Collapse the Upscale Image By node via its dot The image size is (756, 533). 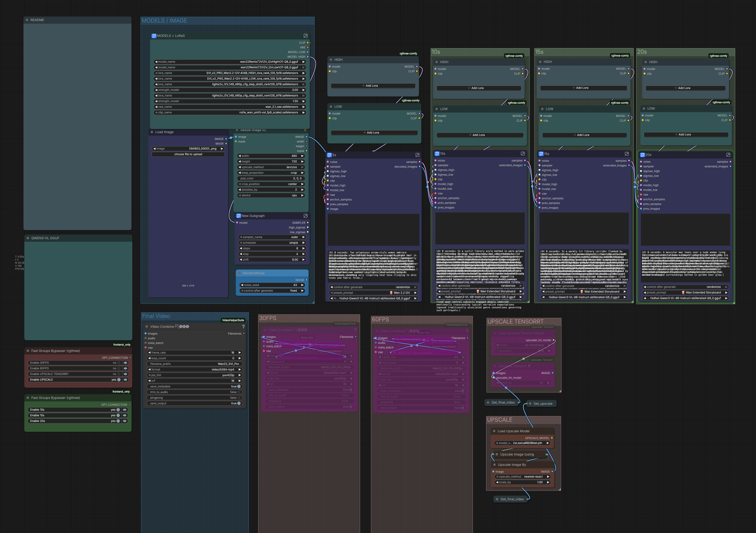495,465
